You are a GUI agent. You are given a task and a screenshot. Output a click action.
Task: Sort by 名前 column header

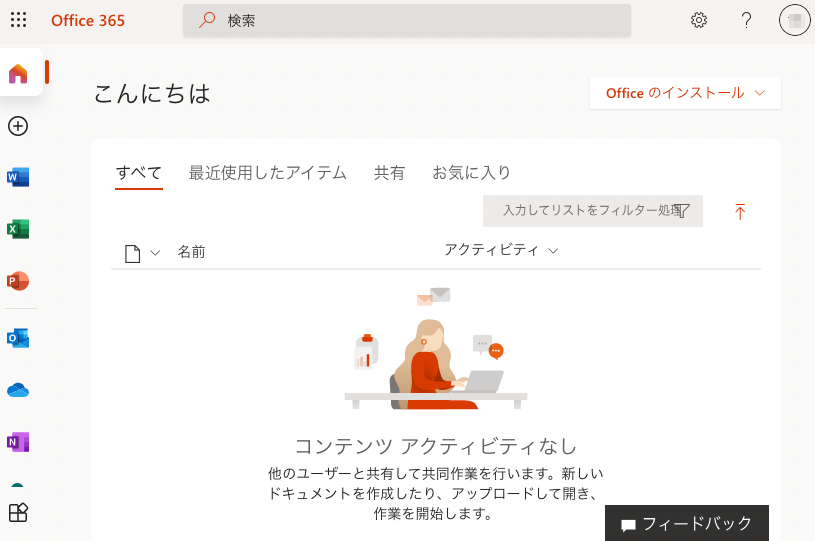point(191,252)
